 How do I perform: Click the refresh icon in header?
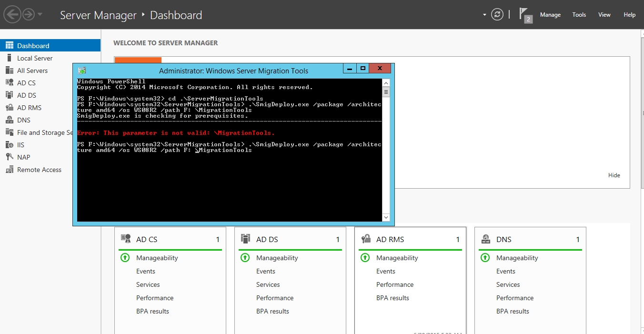coord(497,15)
